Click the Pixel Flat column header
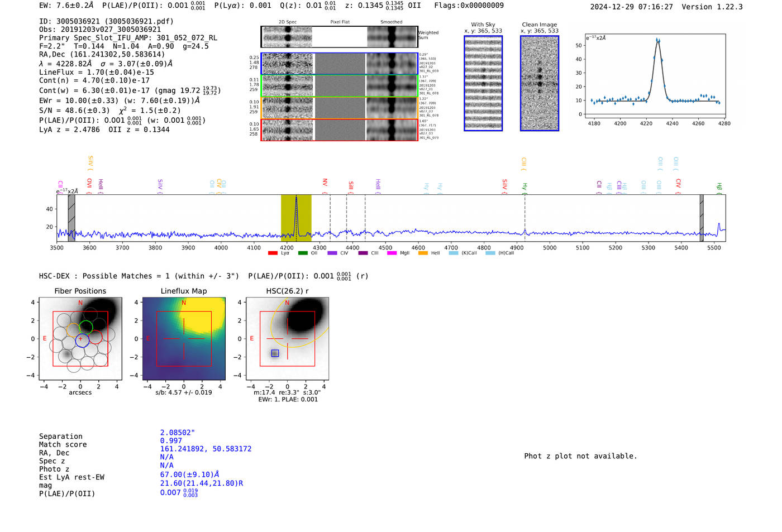 click(x=340, y=22)
